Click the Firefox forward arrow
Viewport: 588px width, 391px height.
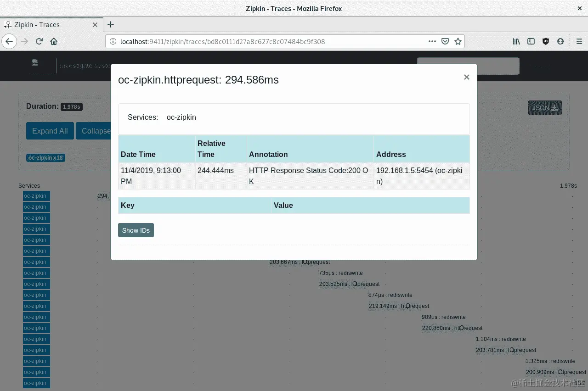pos(24,41)
